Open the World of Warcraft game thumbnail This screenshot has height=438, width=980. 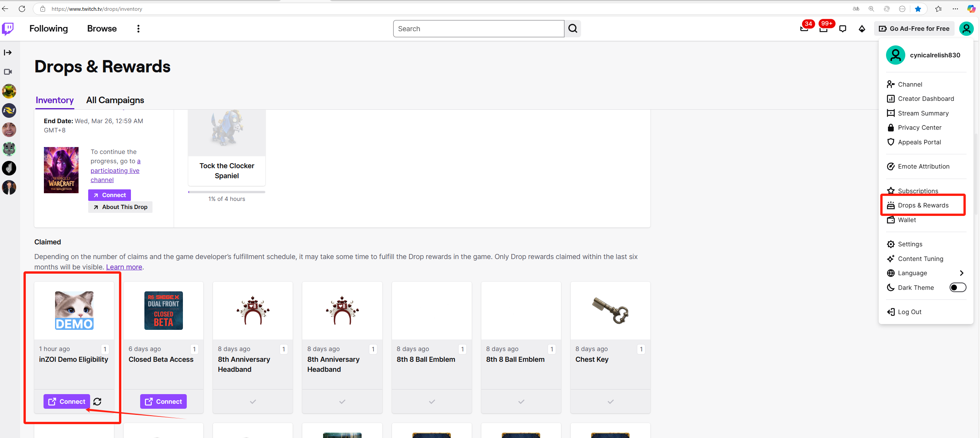[x=61, y=170]
